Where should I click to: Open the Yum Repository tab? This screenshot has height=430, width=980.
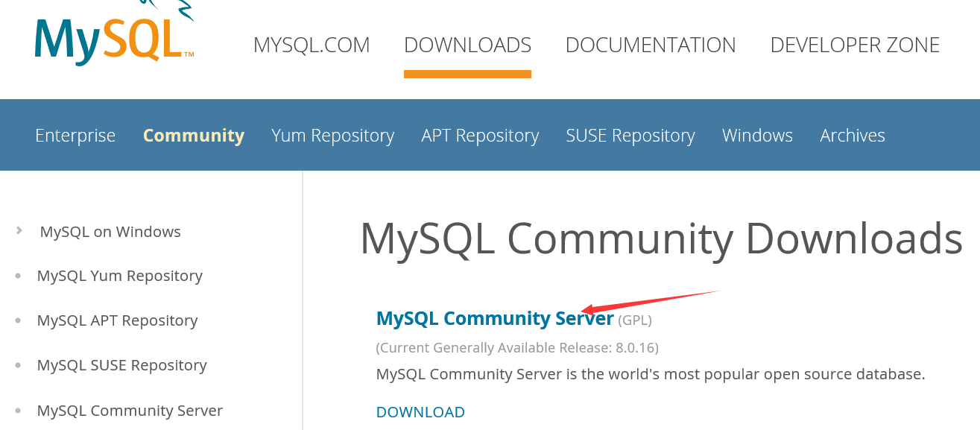(332, 135)
